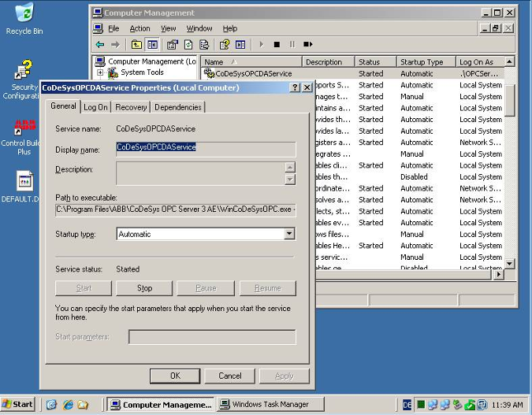Switch to the Recovery tab
The image size is (532, 415).
click(x=131, y=107)
